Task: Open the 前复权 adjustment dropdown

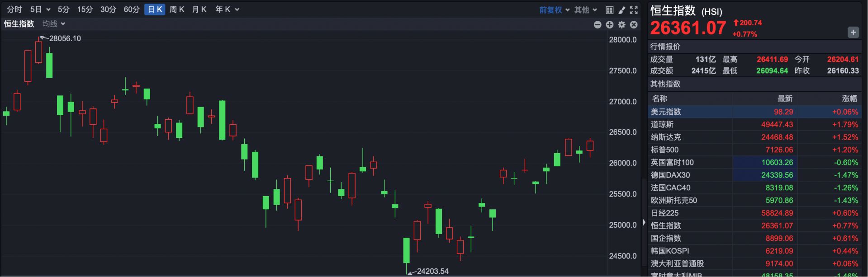Action: pyautogui.click(x=554, y=10)
